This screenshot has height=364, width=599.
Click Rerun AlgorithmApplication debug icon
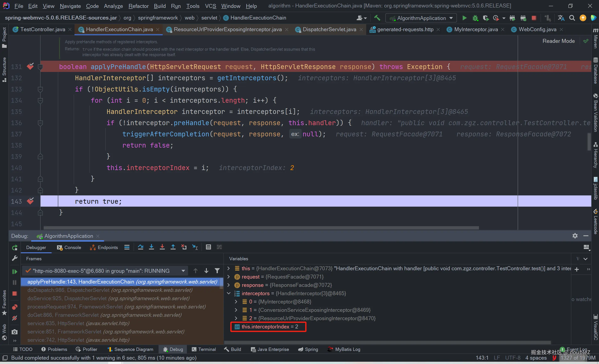coord(15,247)
